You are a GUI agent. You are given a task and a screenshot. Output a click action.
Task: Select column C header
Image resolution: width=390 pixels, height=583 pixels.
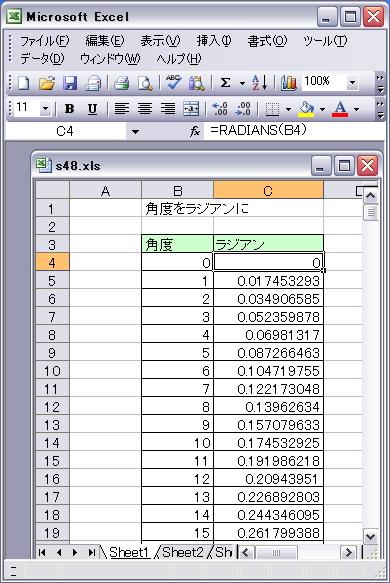[x=268, y=190]
